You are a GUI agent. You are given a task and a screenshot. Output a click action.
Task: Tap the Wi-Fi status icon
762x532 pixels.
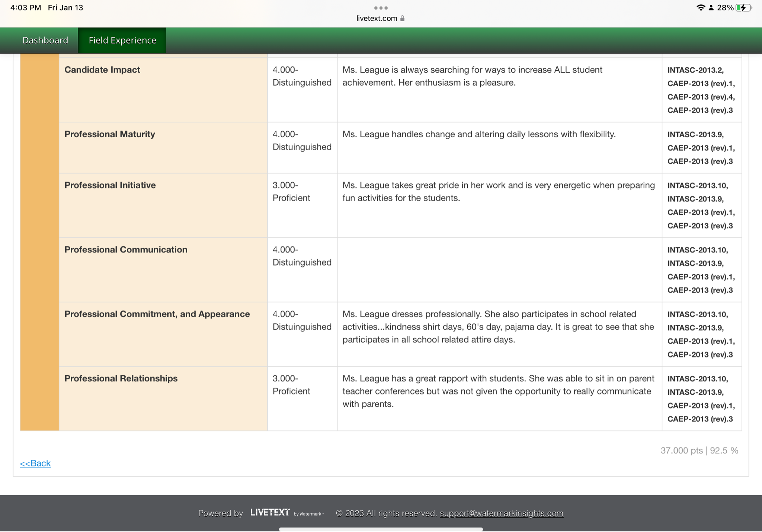pyautogui.click(x=701, y=8)
